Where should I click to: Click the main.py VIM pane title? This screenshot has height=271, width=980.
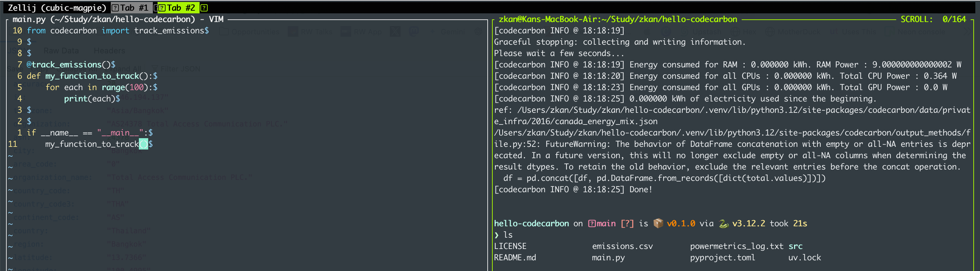click(x=118, y=19)
